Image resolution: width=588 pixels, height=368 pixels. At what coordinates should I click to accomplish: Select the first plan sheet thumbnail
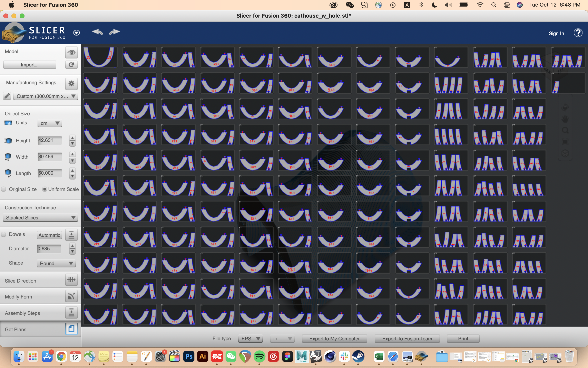tap(100, 57)
